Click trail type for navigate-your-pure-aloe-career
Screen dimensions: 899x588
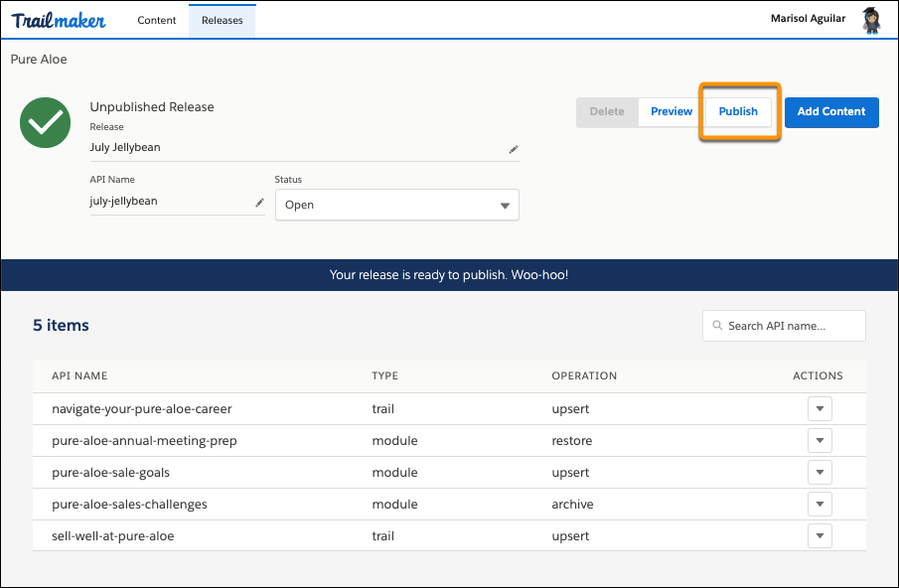pos(383,408)
